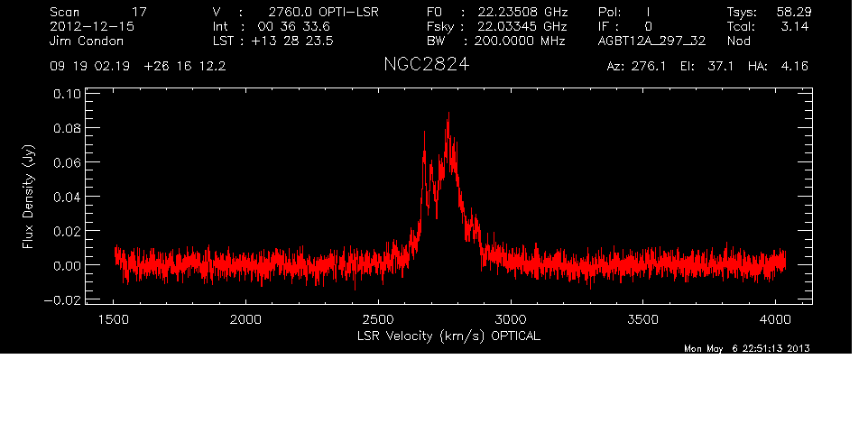Click the 0.10 y-axis tick label
Screen dimensions: 868x442
tap(69, 94)
